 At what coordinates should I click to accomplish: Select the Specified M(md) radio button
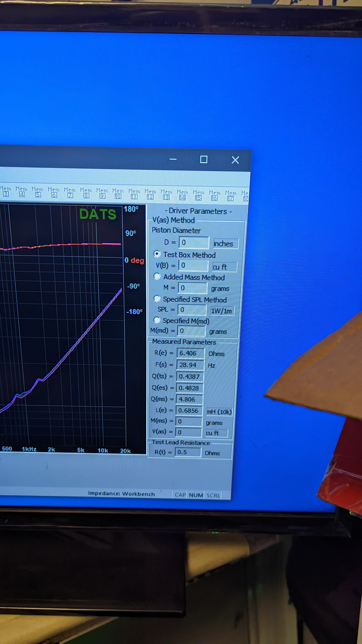tap(157, 320)
